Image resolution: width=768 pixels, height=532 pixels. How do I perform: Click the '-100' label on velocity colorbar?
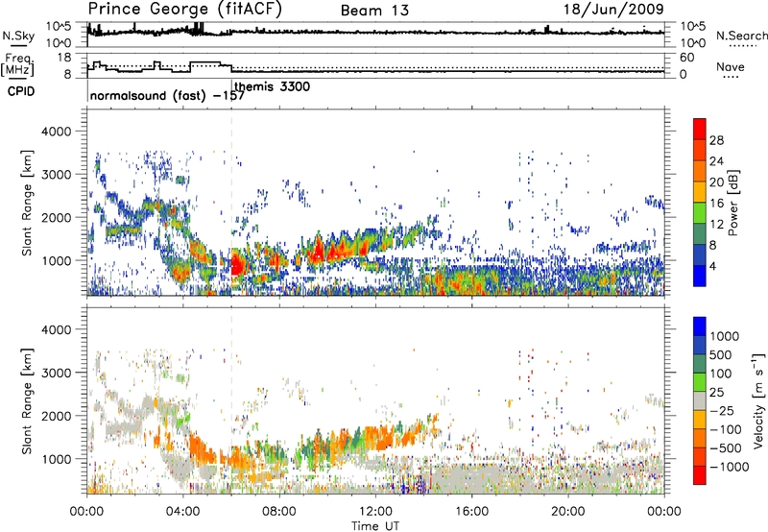click(725, 429)
